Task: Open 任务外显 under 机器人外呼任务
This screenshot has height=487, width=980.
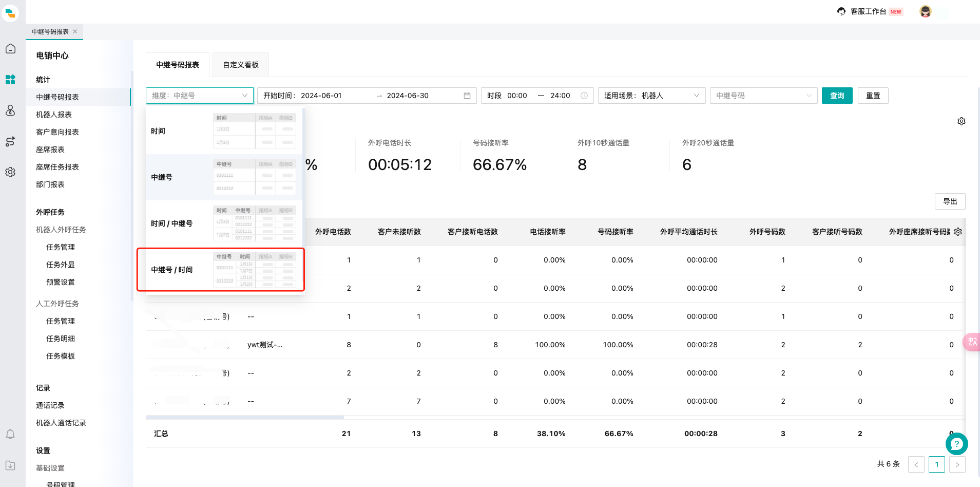Action: [61, 265]
